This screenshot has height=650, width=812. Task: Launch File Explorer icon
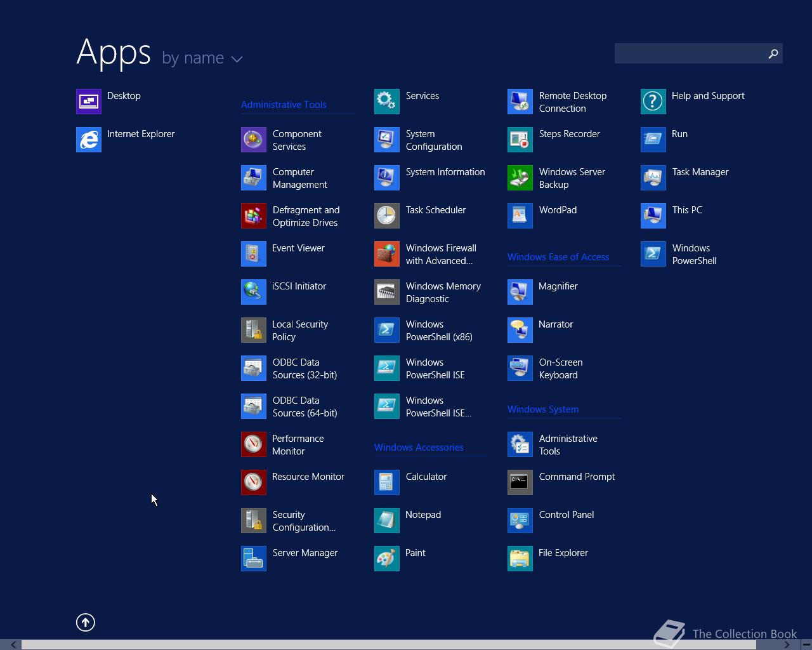(x=520, y=559)
